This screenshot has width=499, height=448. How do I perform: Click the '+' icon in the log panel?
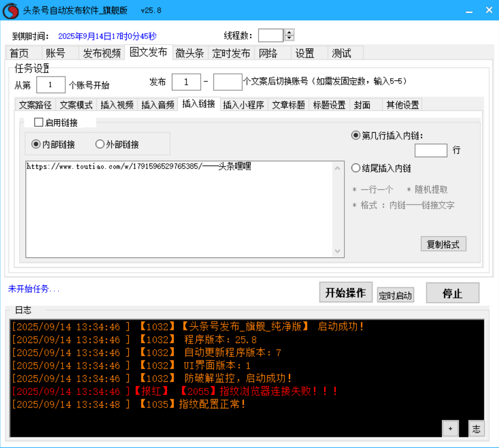pyautogui.click(x=451, y=428)
